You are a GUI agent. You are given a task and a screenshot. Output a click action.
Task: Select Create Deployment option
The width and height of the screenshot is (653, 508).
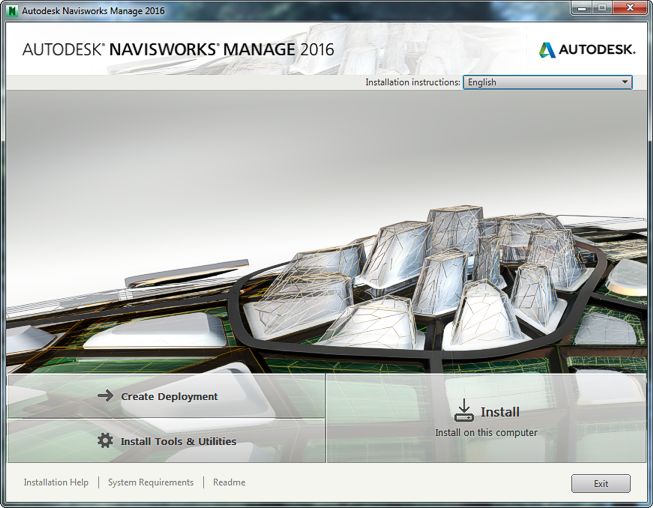(166, 396)
